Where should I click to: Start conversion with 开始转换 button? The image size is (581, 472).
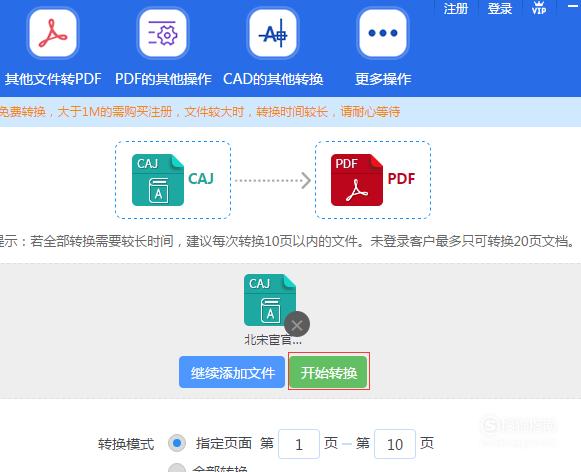coord(329,372)
